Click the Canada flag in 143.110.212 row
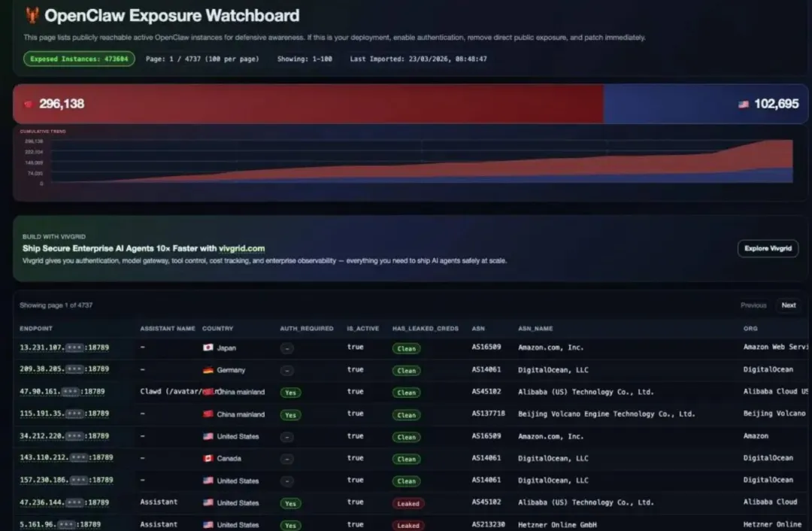This screenshot has width=812, height=531. pos(208,459)
